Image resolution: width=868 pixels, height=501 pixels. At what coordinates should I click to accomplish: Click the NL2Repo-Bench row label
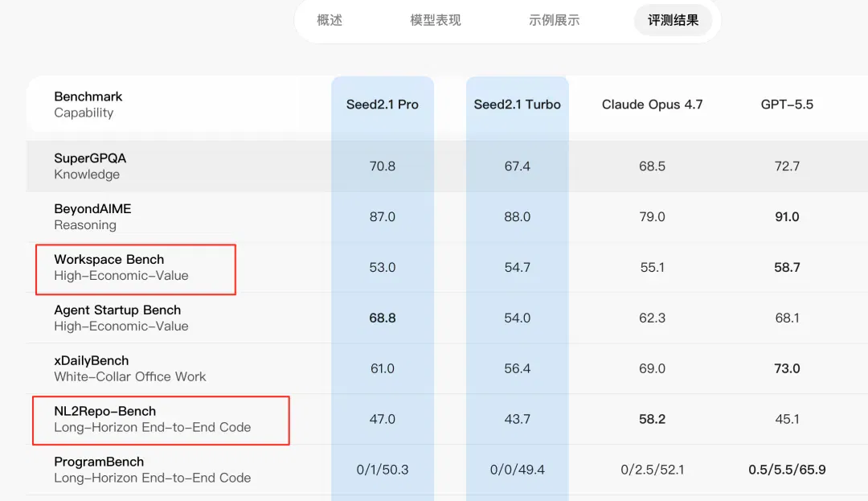point(105,411)
